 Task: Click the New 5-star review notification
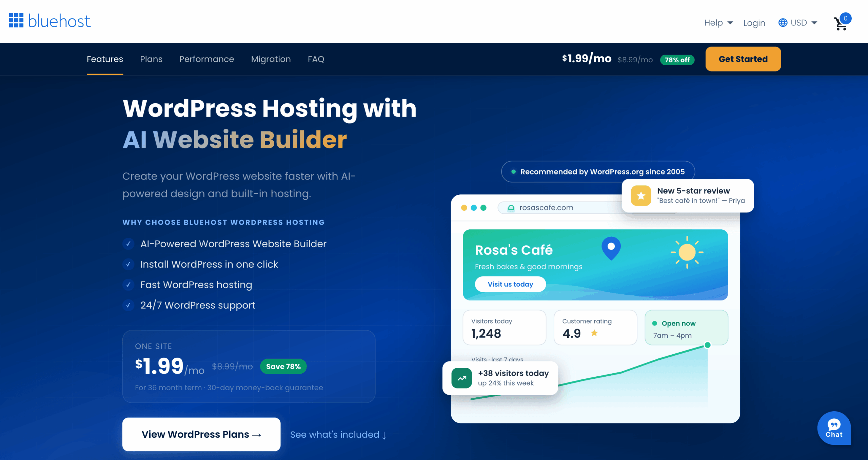(x=688, y=196)
